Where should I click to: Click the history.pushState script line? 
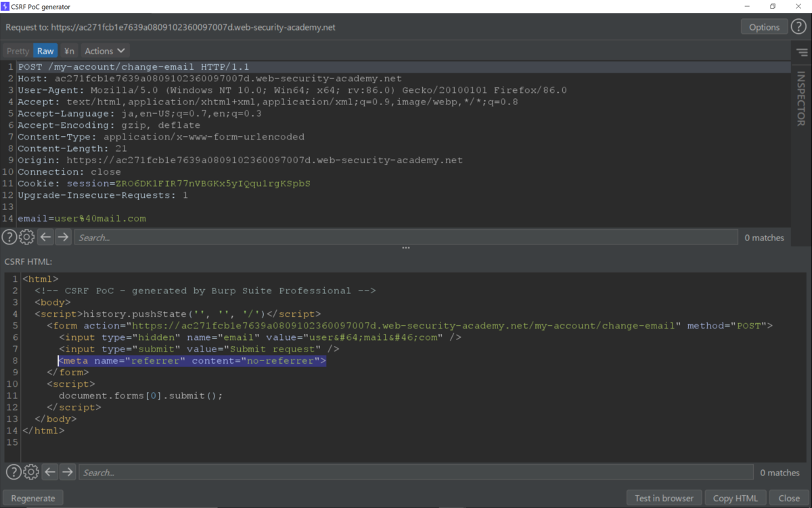point(178,314)
